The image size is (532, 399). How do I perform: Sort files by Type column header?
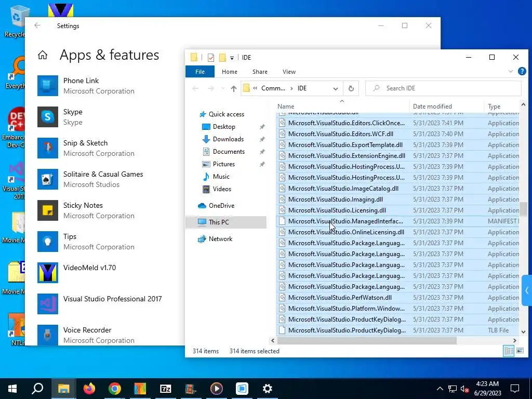coord(502,106)
